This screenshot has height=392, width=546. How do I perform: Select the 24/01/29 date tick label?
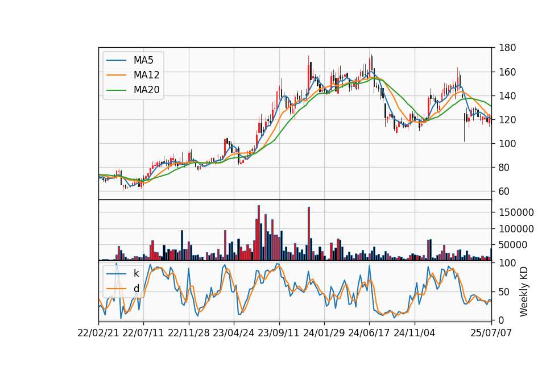(x=324, y=333)
